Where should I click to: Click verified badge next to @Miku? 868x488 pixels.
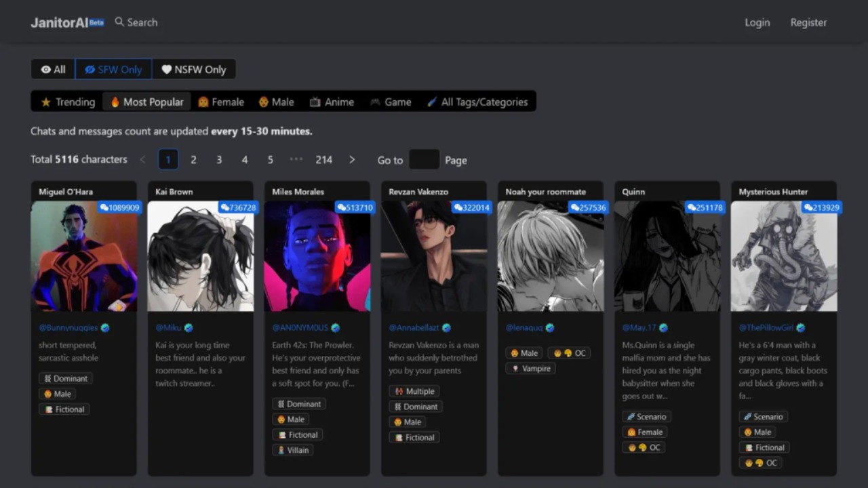(189, 328)
